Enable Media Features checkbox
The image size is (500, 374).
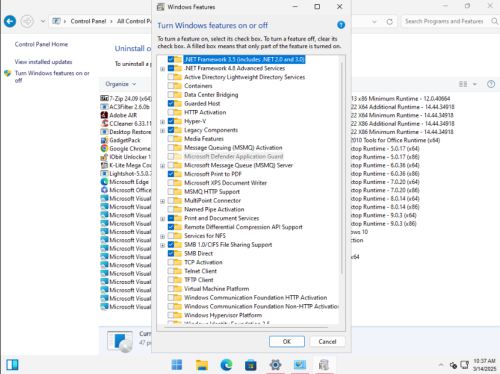point(171,139)
